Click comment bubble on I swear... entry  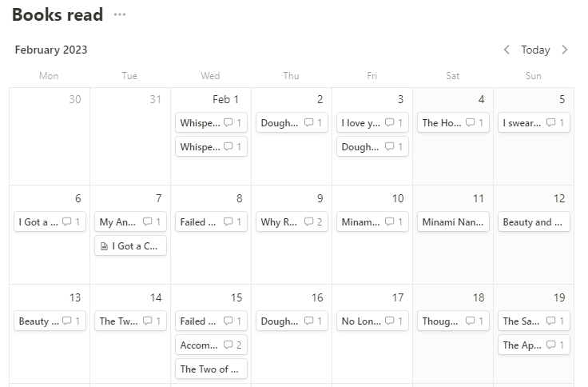coord(550,123)
